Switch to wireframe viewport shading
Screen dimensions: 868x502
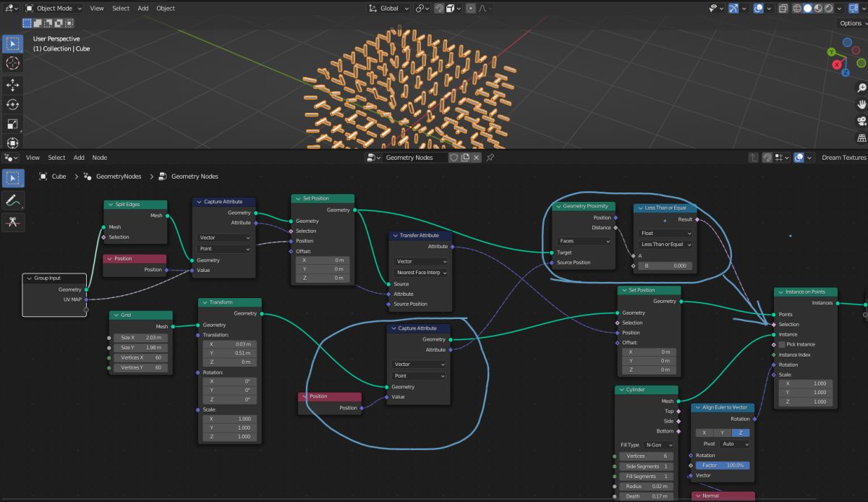pos(797,8)
